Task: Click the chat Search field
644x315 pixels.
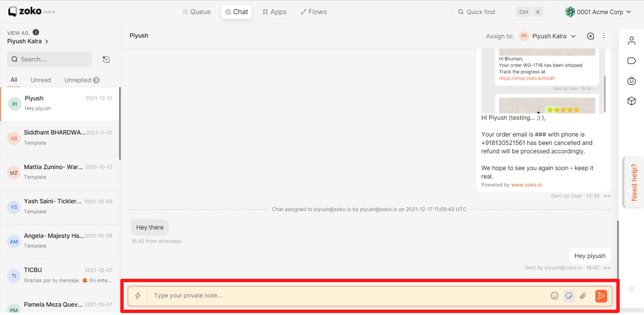Action: click(x=49, y=59)
